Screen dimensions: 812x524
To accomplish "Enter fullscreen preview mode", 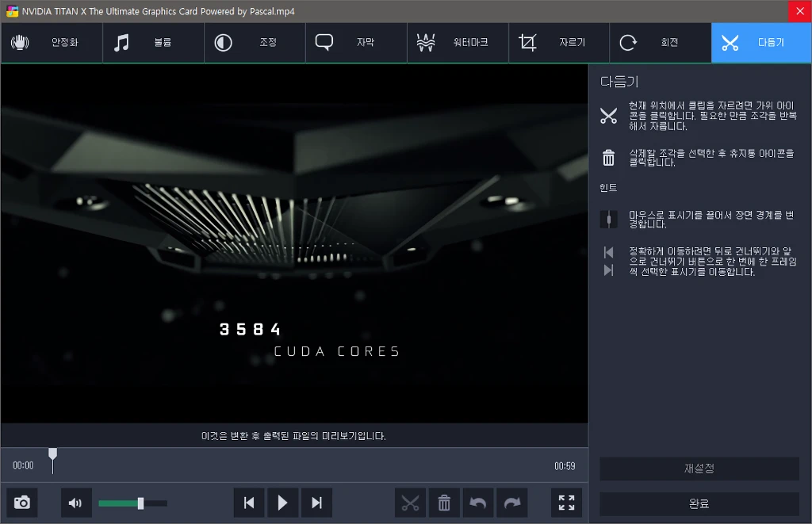I will [566, 503].
